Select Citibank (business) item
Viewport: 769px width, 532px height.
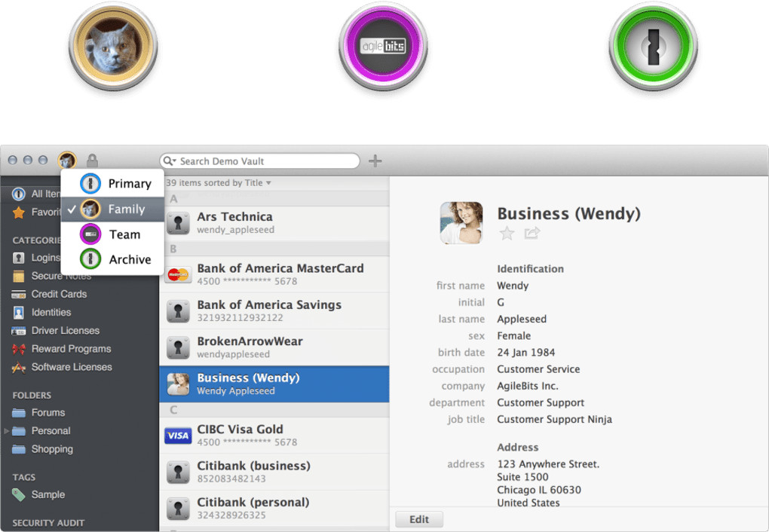274,472
